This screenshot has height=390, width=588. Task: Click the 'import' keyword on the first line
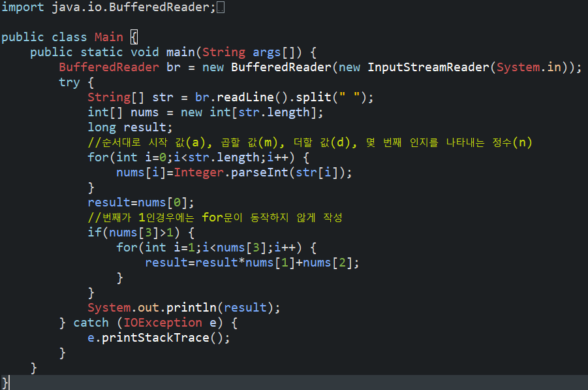point(23,7)
